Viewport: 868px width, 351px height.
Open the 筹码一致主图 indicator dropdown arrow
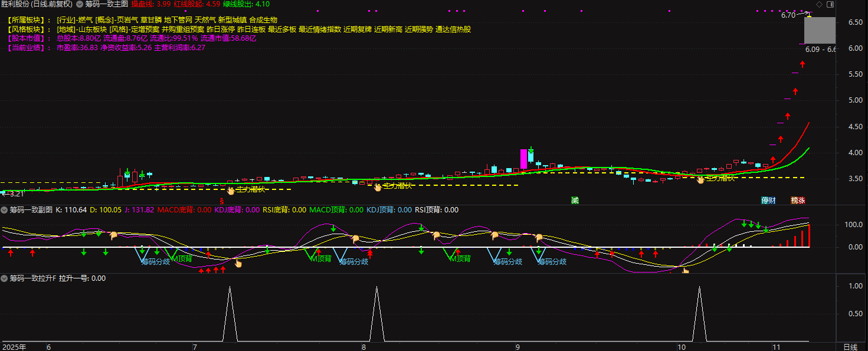(80, 4)
